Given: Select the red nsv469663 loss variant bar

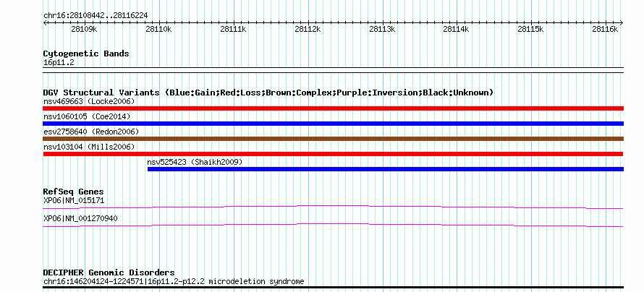Looking at the screenshot, I should pyautogui.click(x=333, y=108).
